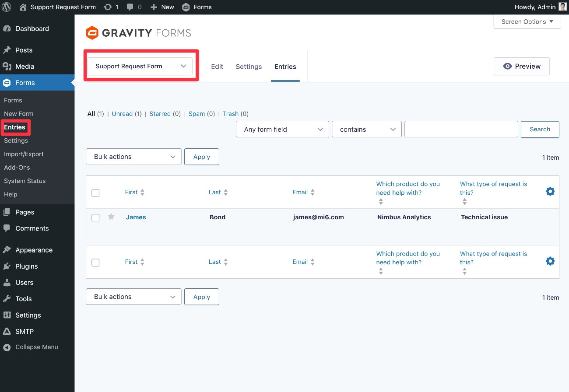569x392 pixels.
Task: Check the select-all entries checkbox
Action: 95,192
